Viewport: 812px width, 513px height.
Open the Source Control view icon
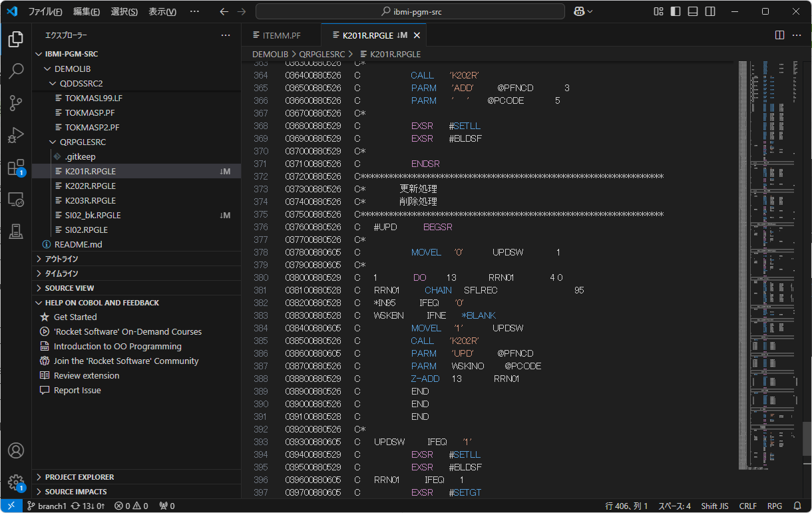[16, 103]
